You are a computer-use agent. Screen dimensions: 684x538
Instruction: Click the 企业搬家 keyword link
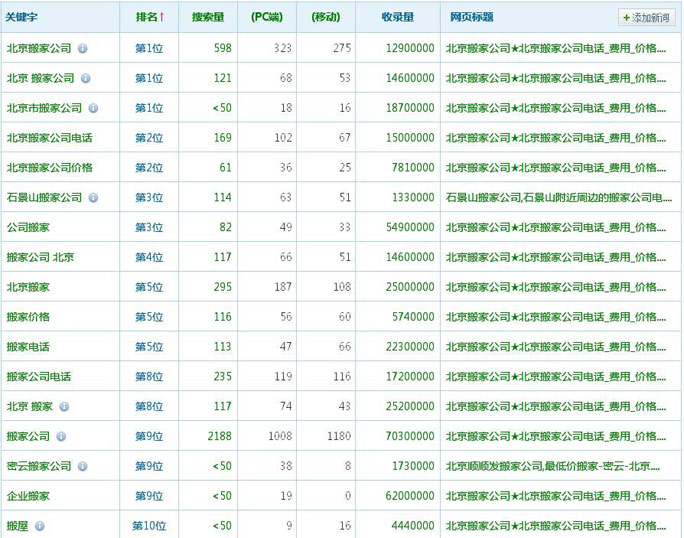click(28, 496)
